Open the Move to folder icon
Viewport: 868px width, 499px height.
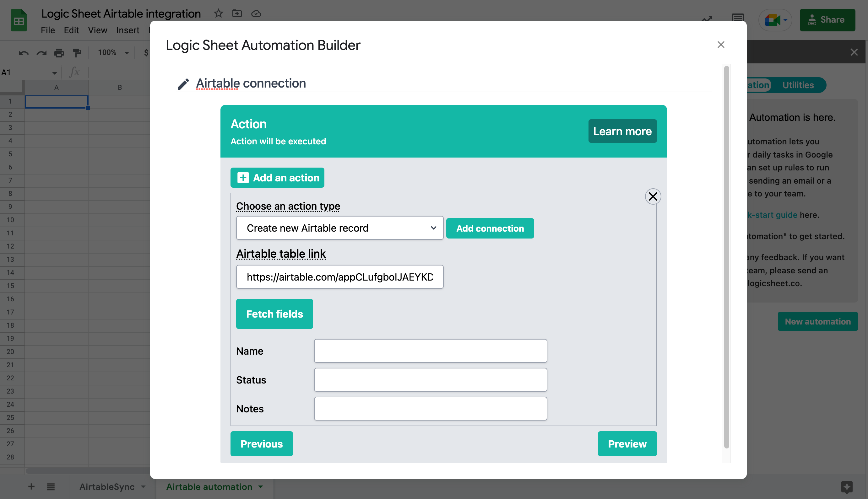pyautogui.click(x=237, y=14)
